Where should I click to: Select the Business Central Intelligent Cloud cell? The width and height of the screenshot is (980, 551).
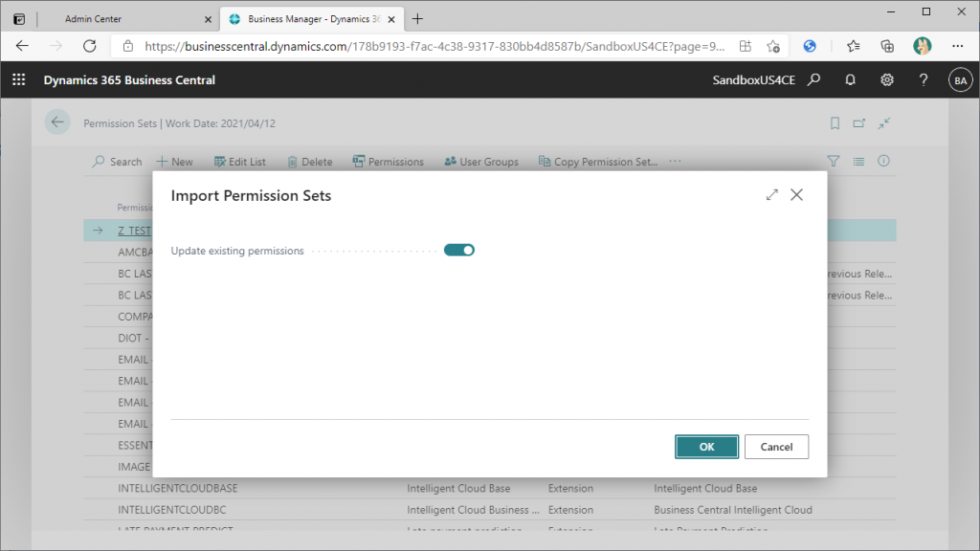[733, 510]
